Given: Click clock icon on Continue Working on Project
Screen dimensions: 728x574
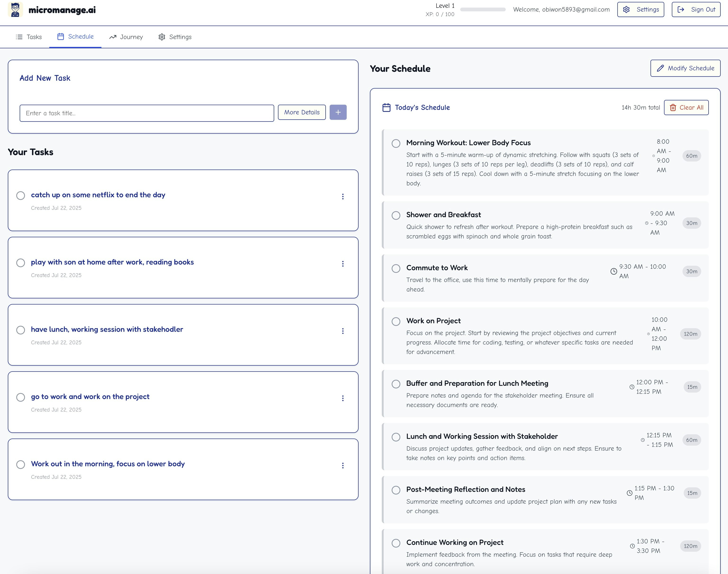Looking at the screenshot, I should coord(632,546).
